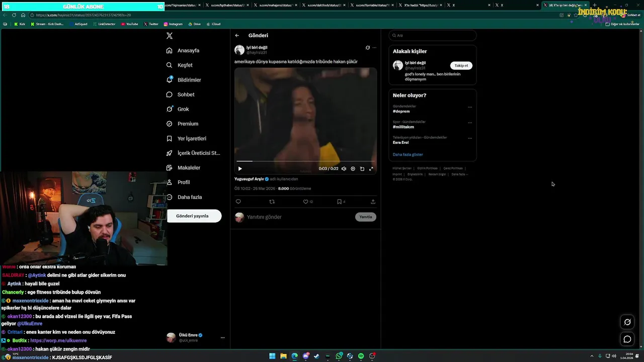Open the Drive bookmark
644x362 pixels.
[194, 24]
